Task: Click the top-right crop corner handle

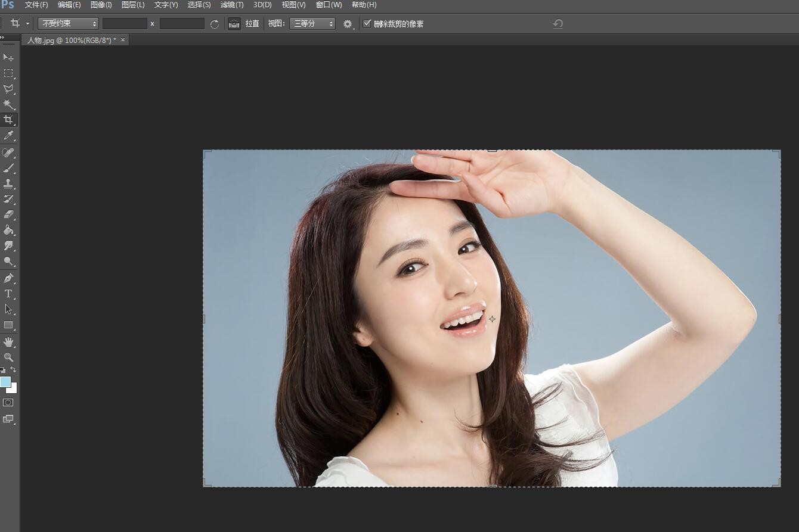Action: [777, 153]
